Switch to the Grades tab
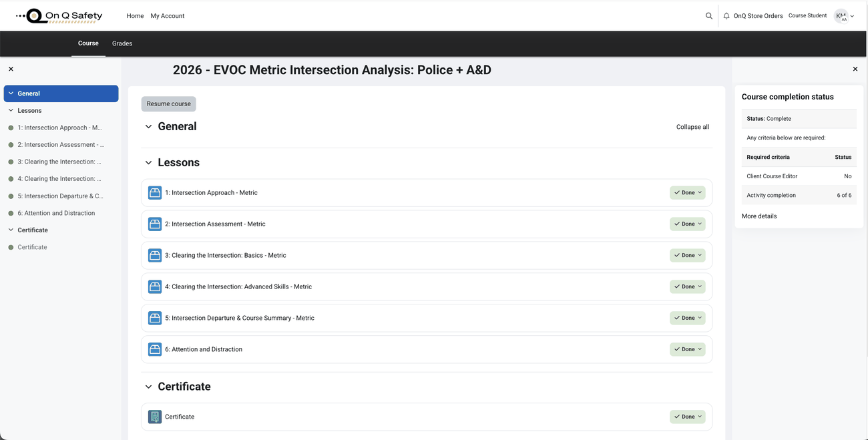 click(122, 43)
